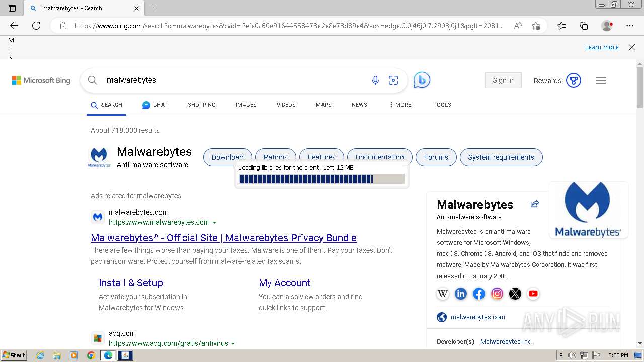Reload the Bing search page
Image resolution: width=644 pixels, height=362 pixels.
(36, 26)
